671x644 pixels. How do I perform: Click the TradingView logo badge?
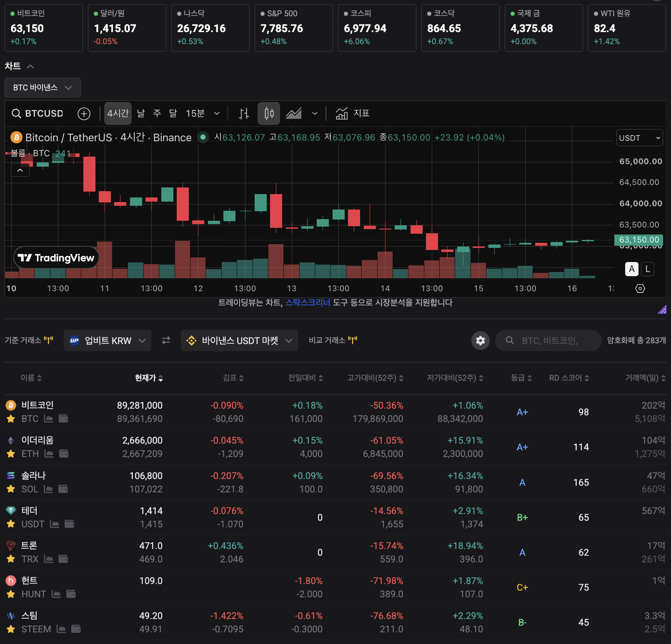(56, 258)
